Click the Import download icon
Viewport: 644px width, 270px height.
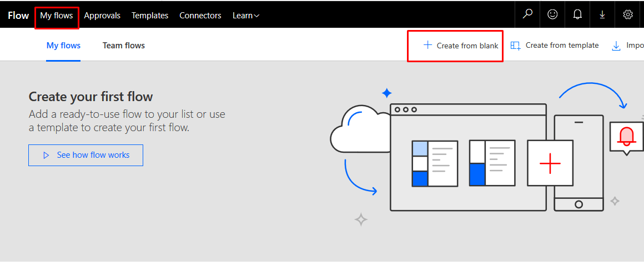pos(616,46)
